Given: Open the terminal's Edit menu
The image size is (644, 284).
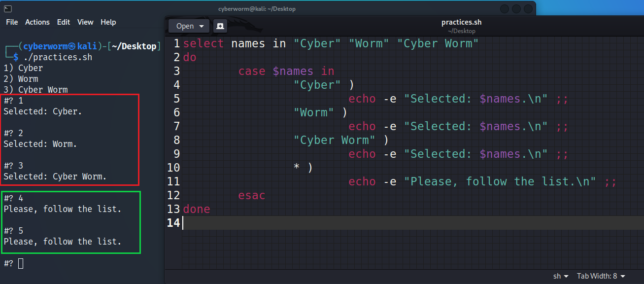Looking at the screenshot, I should tap(64, 22).
